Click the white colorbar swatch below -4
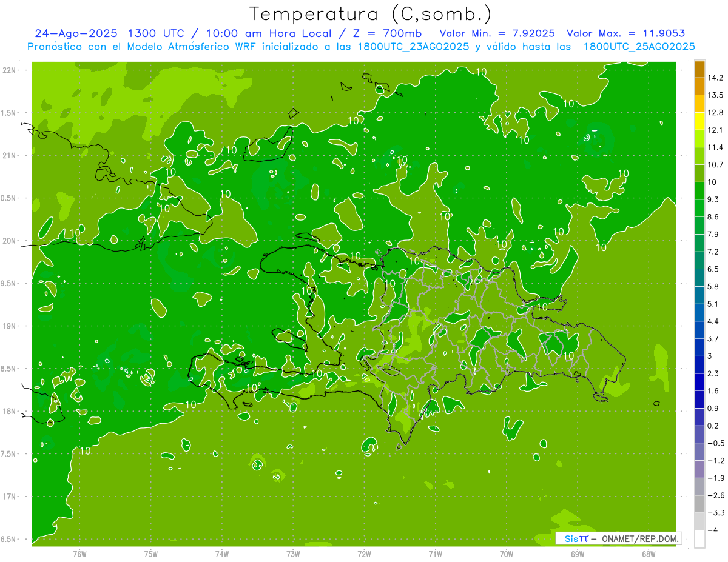Image resolution: width=728 pixels, height=562 pixels. (x=699, y=539)
